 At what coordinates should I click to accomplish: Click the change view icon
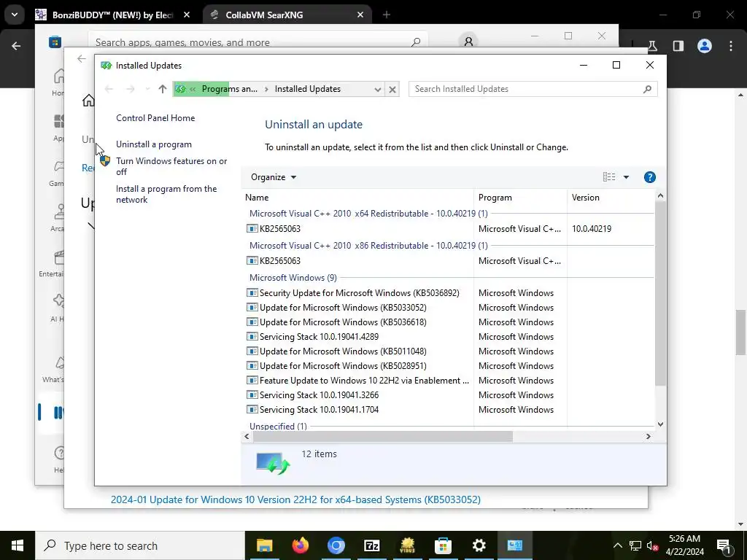click(609, 177)
